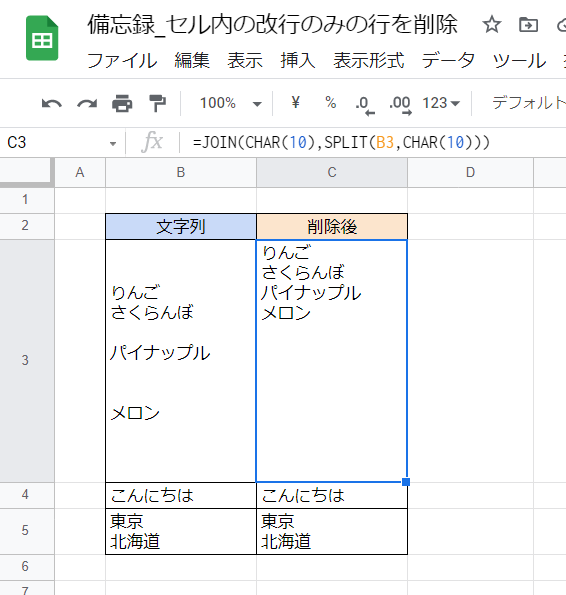Click the Print icon
Viewport: 566px width, 595px height.
[x=122, y=103]
